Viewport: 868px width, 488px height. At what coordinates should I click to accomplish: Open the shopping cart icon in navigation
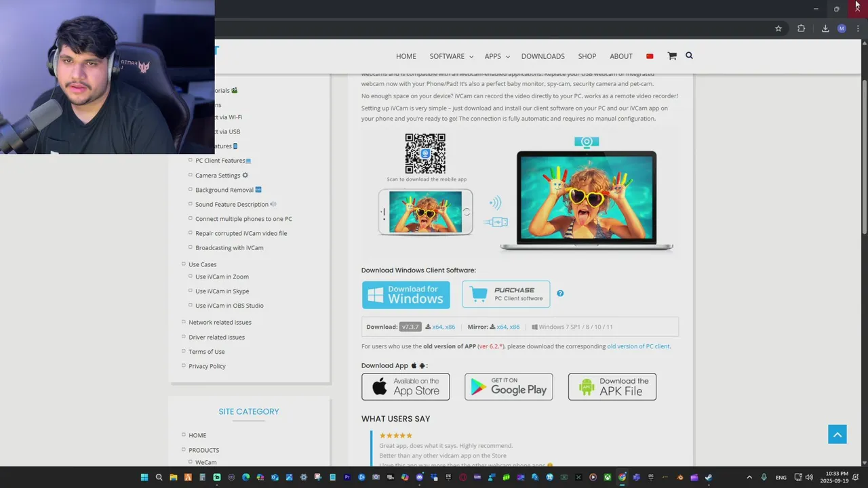tap(672, 56)
